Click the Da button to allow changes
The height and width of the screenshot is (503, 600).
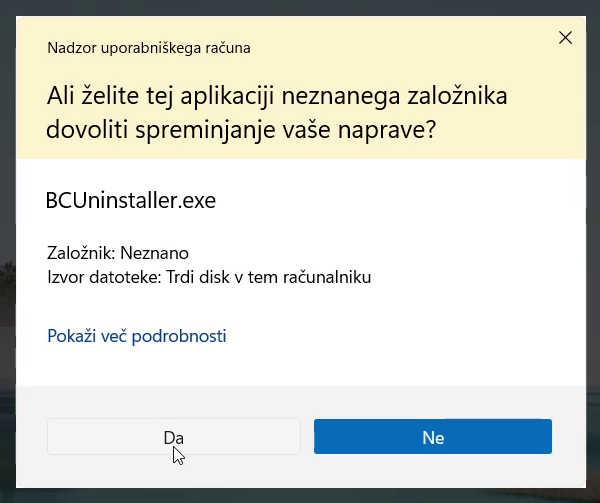173,437
